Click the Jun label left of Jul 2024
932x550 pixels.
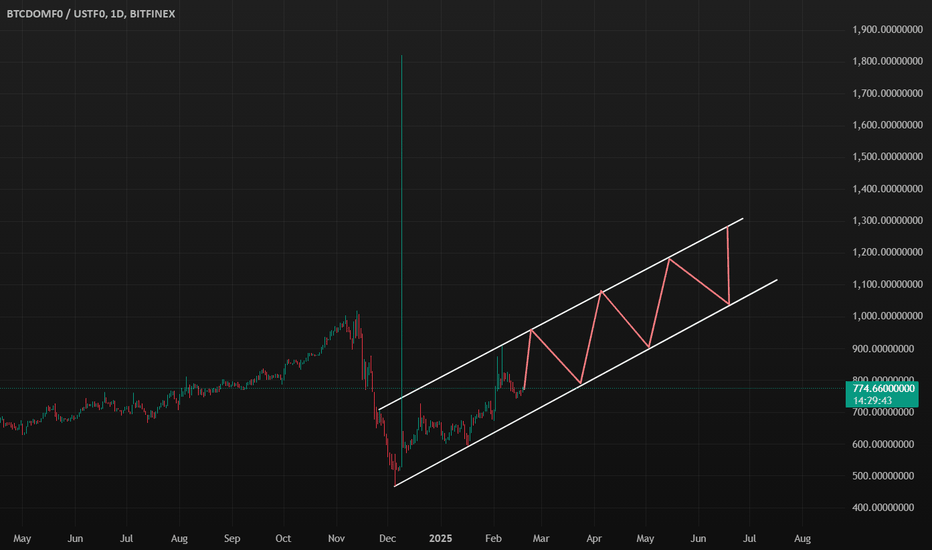pos(75,539)
